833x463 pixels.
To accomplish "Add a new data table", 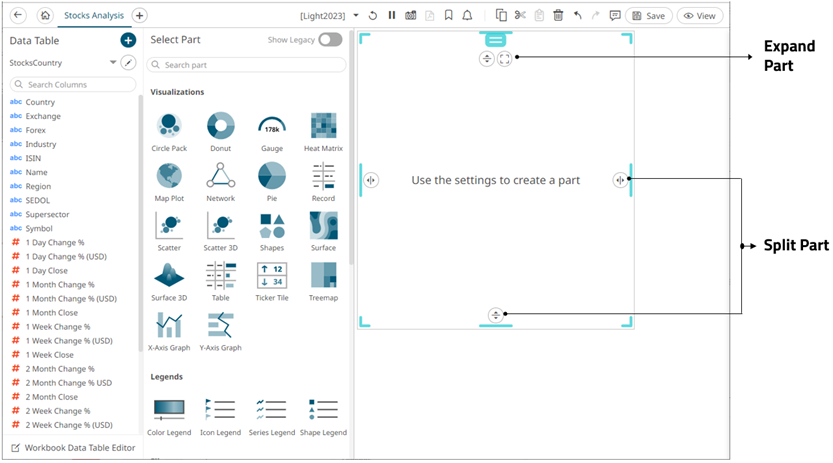I will pyautogui.click(x=128, y=40).
